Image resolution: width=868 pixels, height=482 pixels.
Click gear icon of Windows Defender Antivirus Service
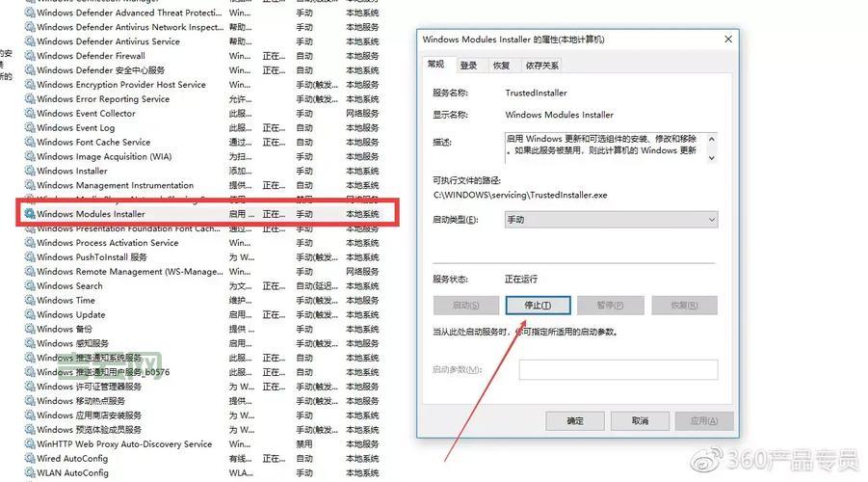coord(30,41)
